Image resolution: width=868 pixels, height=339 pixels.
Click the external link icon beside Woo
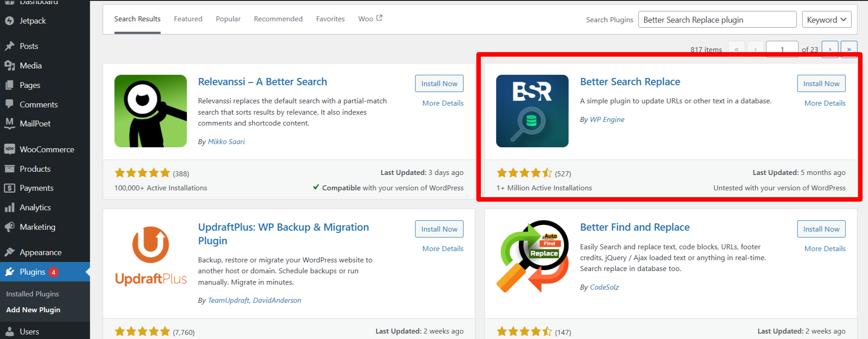pyautogui.click(x=379, y=18)
